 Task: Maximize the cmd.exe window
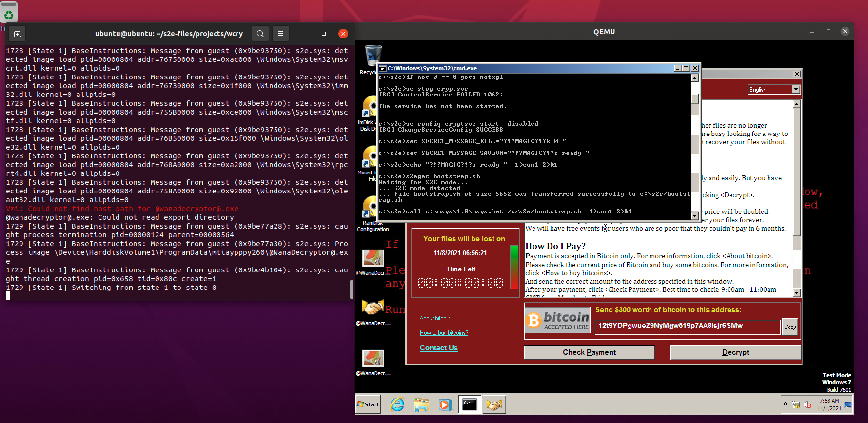[x=687, y=68]
